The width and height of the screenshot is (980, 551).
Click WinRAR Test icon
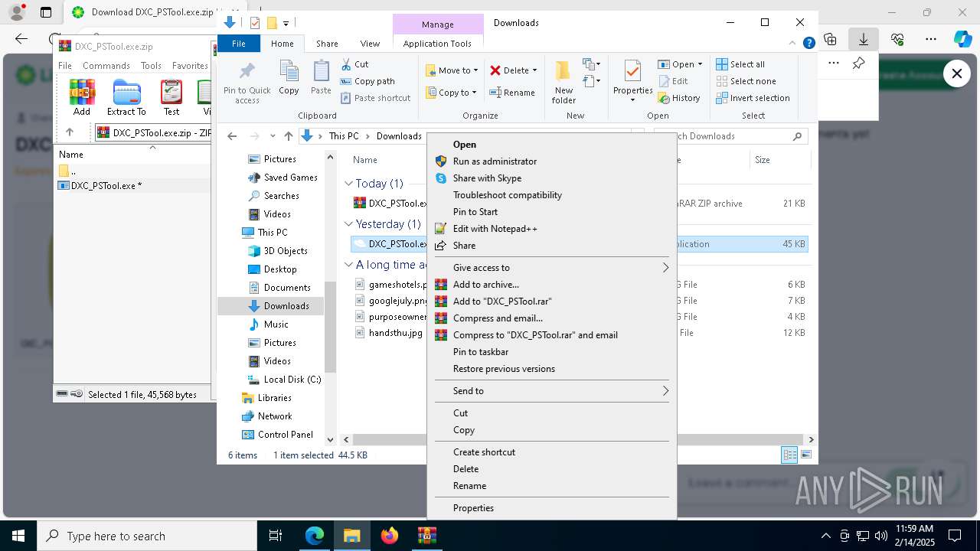tap(171, 97)
